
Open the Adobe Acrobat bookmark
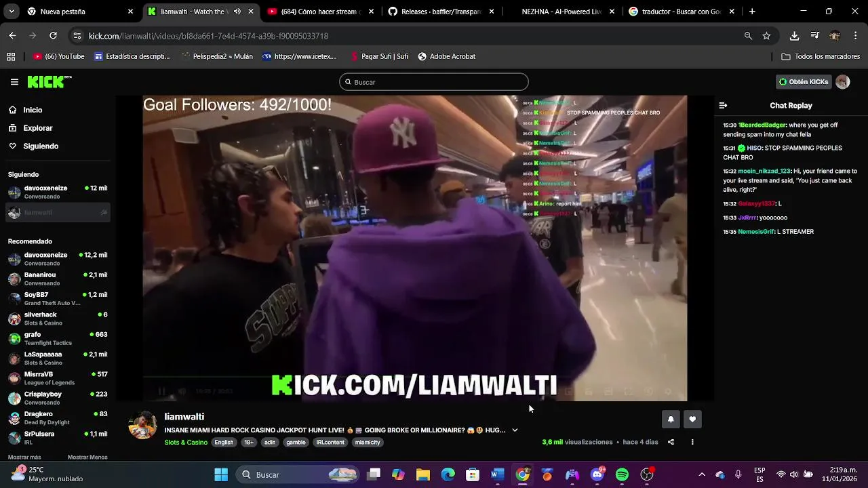(x=446, y=57)
